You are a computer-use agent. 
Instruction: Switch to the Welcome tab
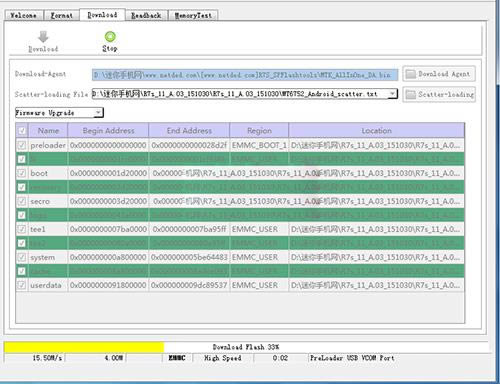(23, 15)
